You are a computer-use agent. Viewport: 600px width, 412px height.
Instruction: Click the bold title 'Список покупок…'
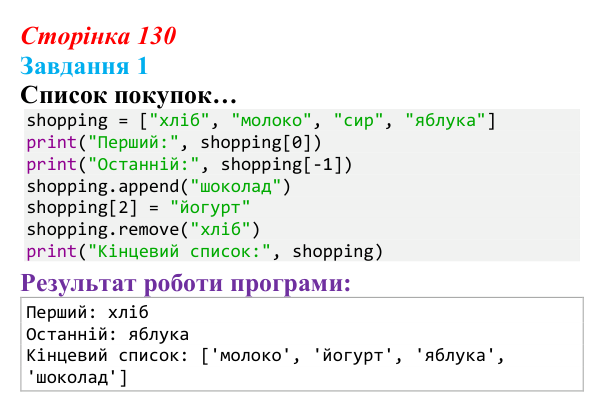click(129, 95)
